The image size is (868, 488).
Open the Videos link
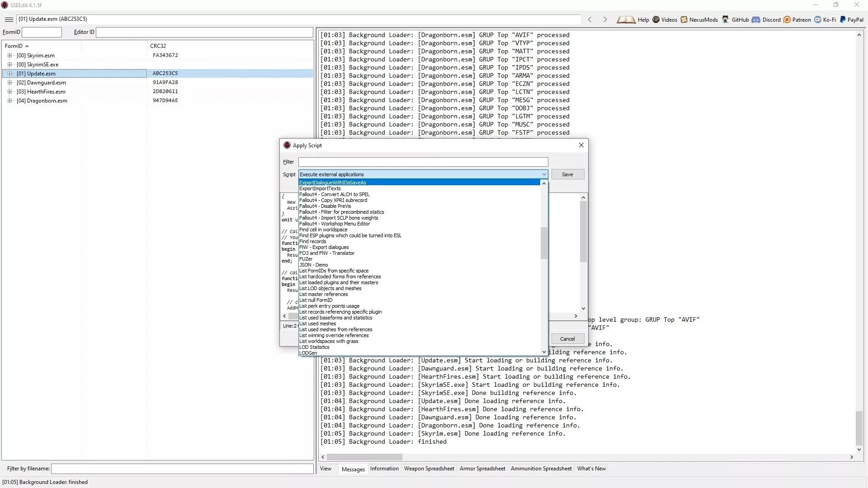coord(665,19)
